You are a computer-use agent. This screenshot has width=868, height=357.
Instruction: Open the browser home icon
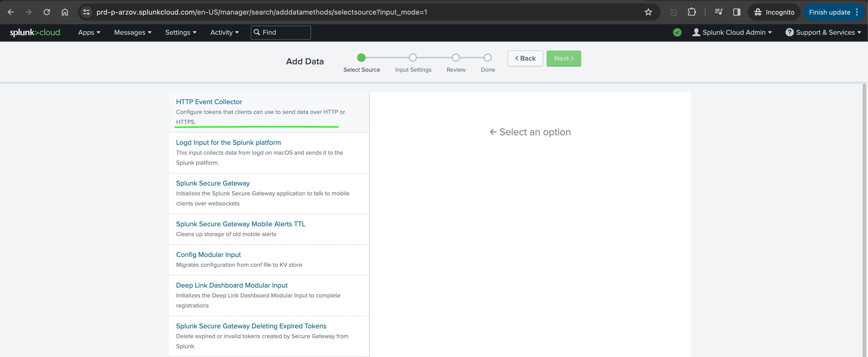tap(65, 12)
